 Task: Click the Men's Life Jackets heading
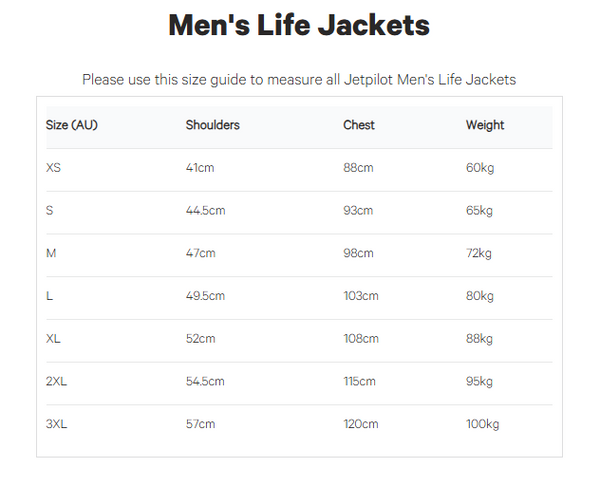299,27
